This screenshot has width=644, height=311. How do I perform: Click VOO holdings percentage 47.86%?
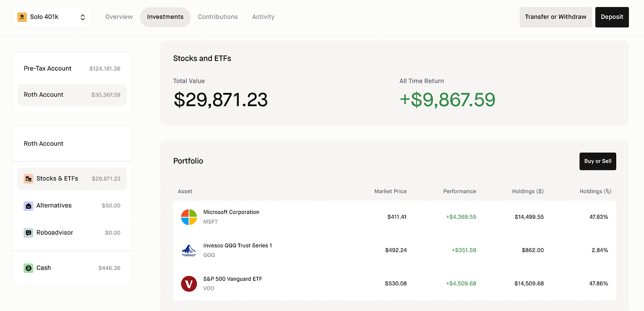pos(598,284)
